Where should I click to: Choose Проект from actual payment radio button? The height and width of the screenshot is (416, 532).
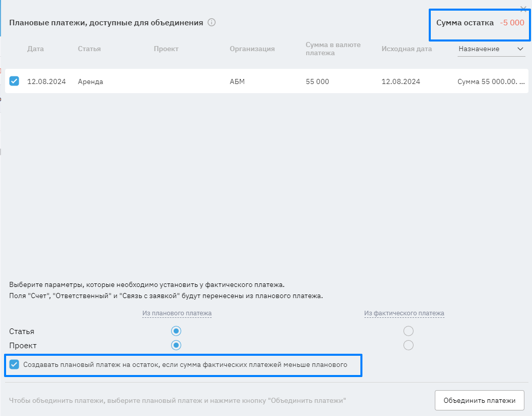tap(408, 345)
